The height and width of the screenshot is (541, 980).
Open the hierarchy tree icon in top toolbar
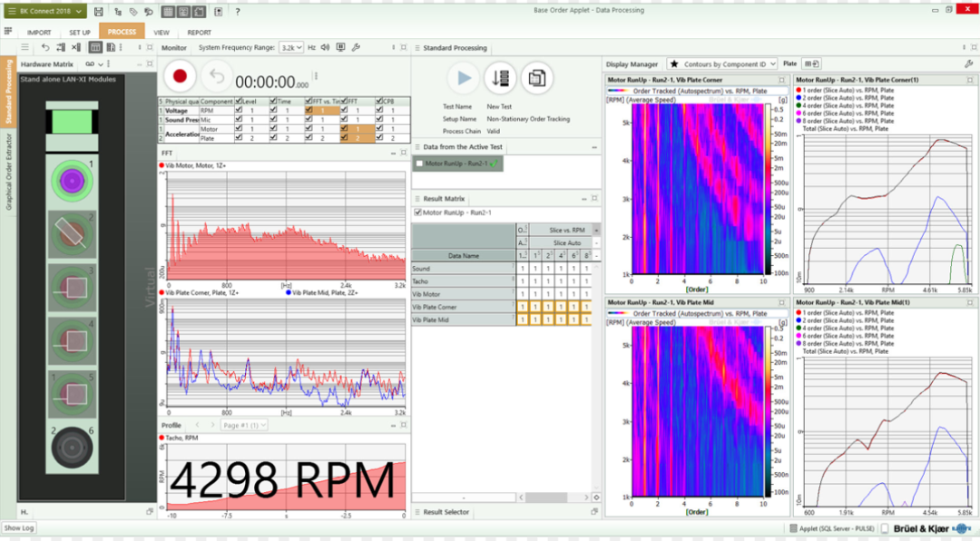(118, 11)
